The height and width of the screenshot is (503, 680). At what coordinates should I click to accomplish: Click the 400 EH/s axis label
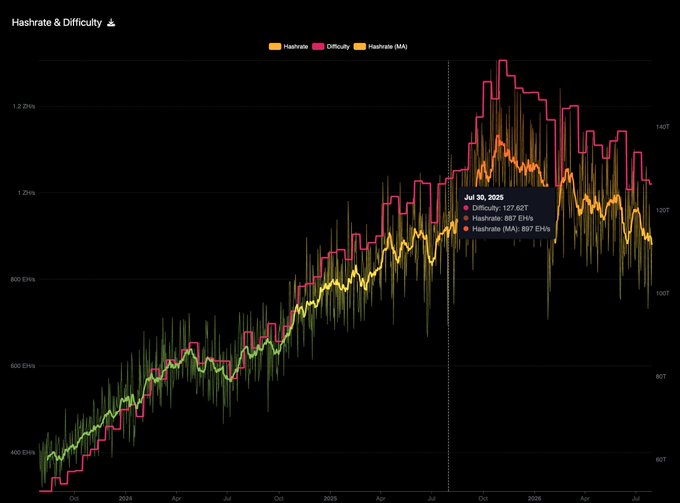23,452
